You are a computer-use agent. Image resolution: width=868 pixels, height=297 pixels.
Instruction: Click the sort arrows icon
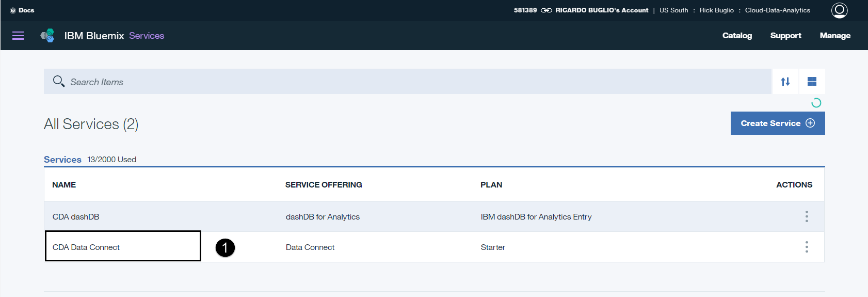(x=785, y=82)
